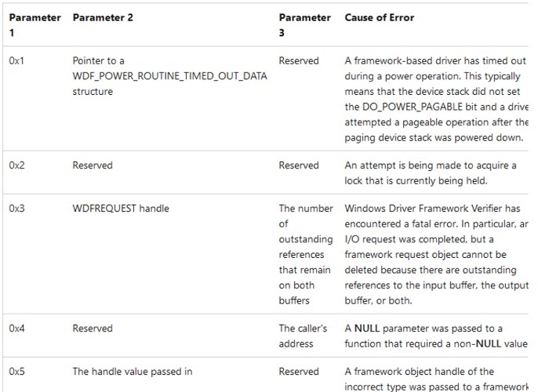Click the first bold NULL word
The width and height of the screenshot is (549, 392).
click(x=368, y=328)
